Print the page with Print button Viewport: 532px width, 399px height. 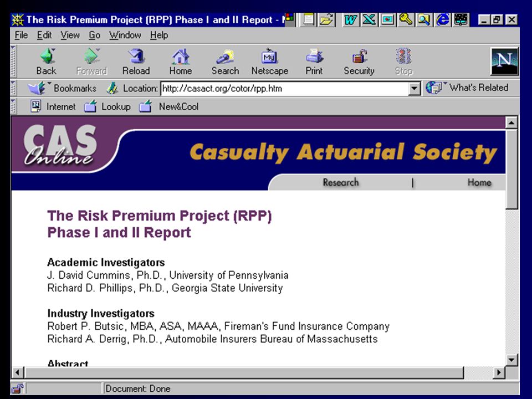point(314,62)
